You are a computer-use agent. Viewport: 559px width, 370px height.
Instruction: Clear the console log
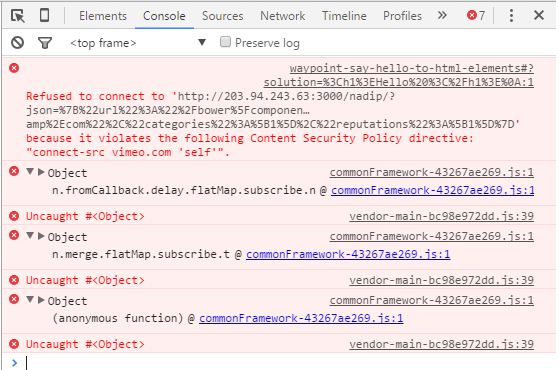click(17, 43)
